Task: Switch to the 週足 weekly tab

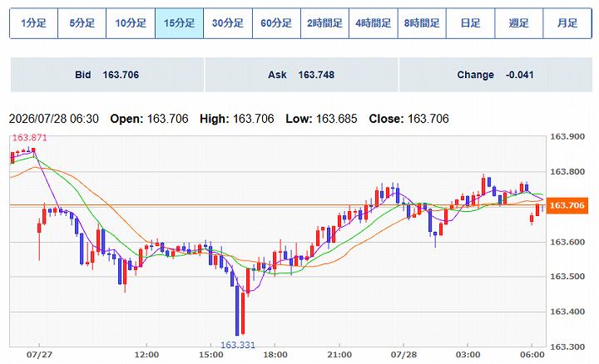Action: tap(519, 23)
